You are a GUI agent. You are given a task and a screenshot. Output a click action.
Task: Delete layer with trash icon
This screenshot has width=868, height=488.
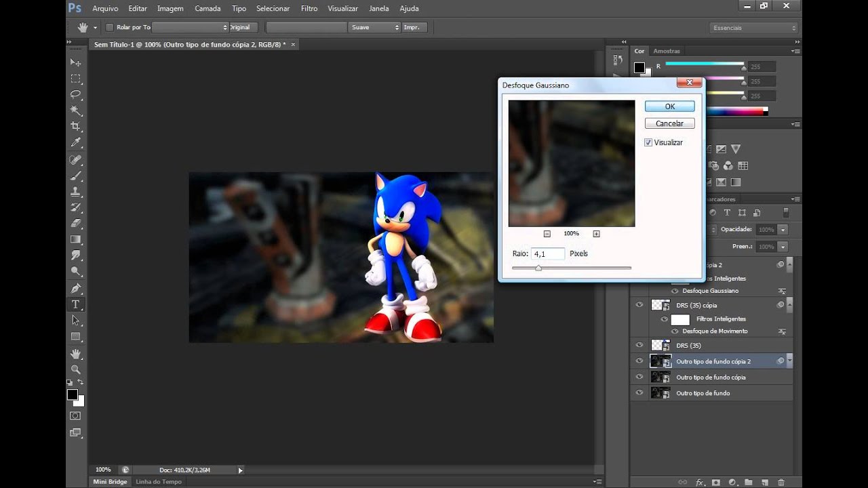[x=781, y=482]
